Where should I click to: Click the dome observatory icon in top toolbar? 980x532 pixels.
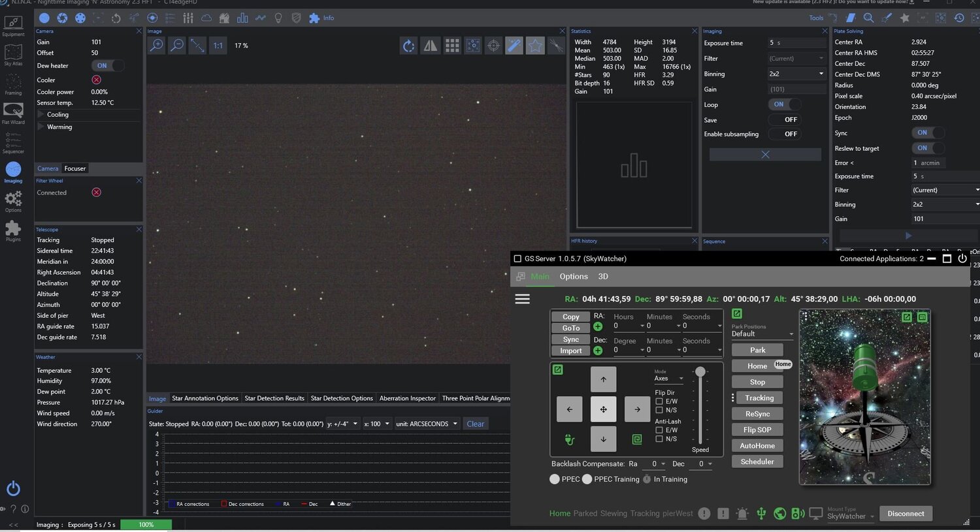pyautogui.click(x=225, y=18)
